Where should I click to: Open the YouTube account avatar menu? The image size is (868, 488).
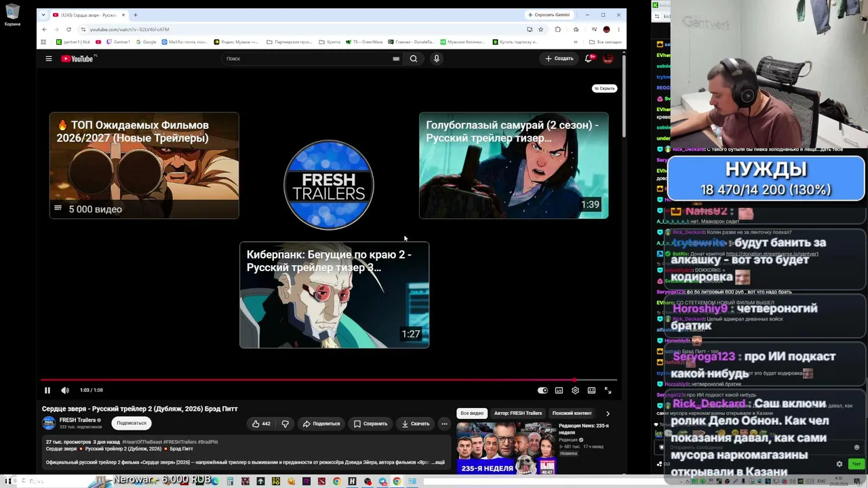coord(608,59)
